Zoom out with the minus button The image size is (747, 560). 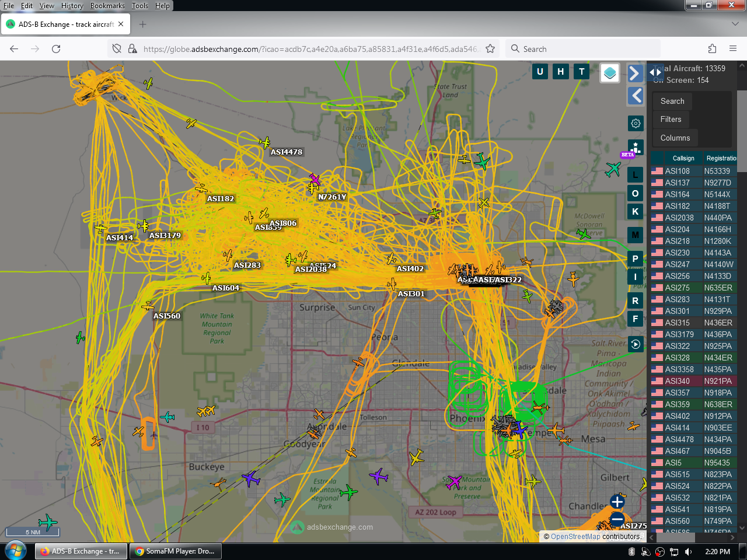(x=617, y=519)
